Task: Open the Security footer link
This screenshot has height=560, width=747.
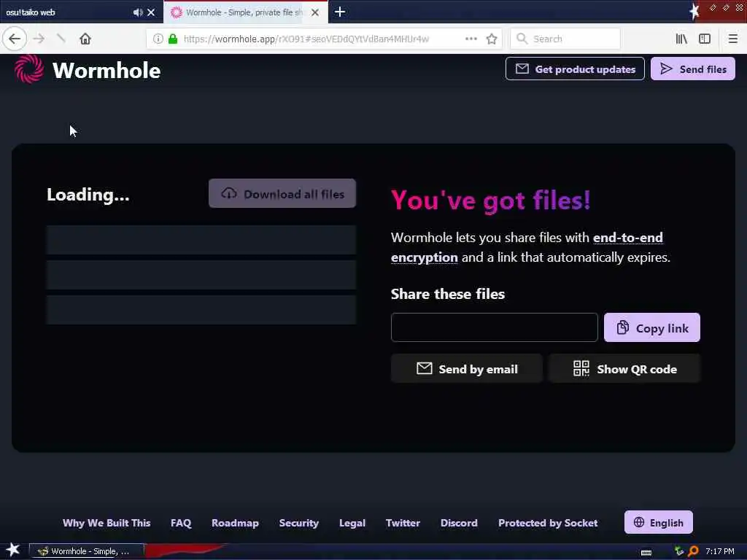Action: point(298,523)
